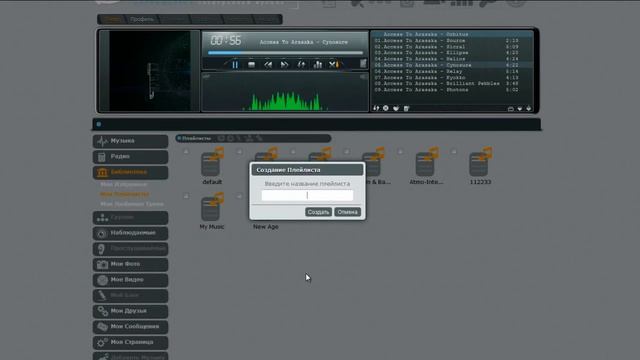
Task: Play the track Access To Arasaka - Source
Action: [x=447, y=41]
